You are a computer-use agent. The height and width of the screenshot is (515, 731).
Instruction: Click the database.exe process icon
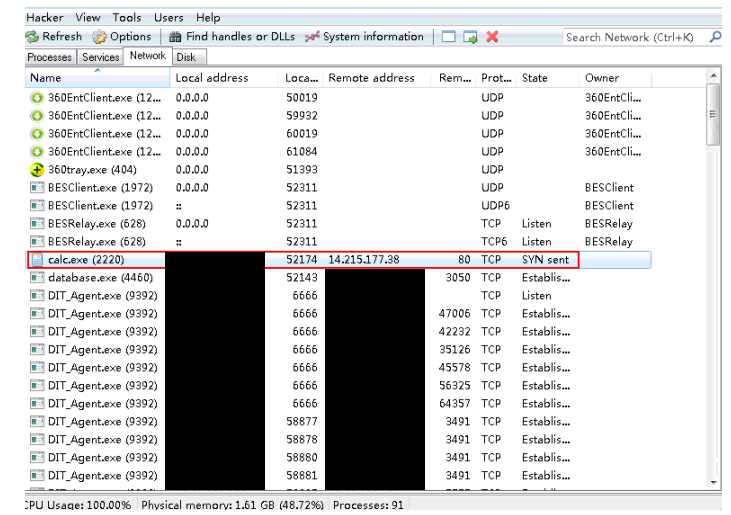click(x=37, y=278)
